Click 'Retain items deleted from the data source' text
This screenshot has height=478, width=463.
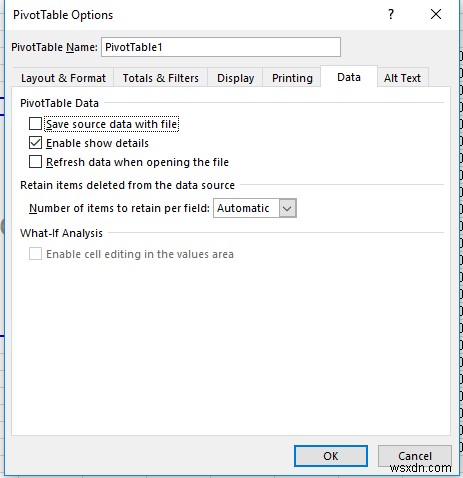point(127,185)
